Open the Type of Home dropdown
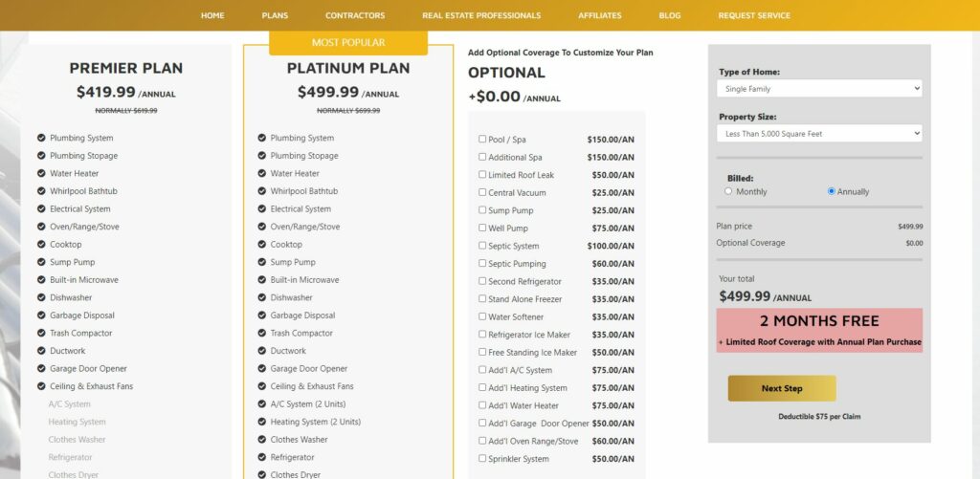 pos(818,88)
